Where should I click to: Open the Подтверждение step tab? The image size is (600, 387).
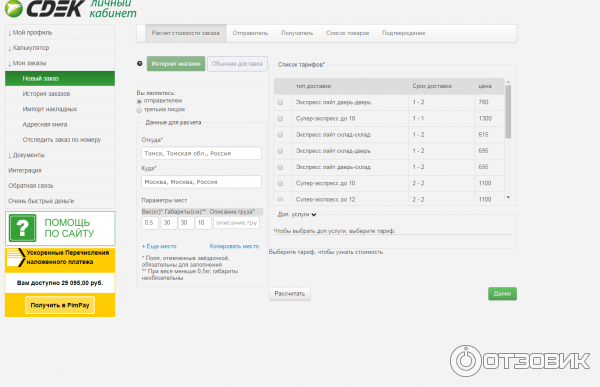pyautogui.click(x=403, y=33)
